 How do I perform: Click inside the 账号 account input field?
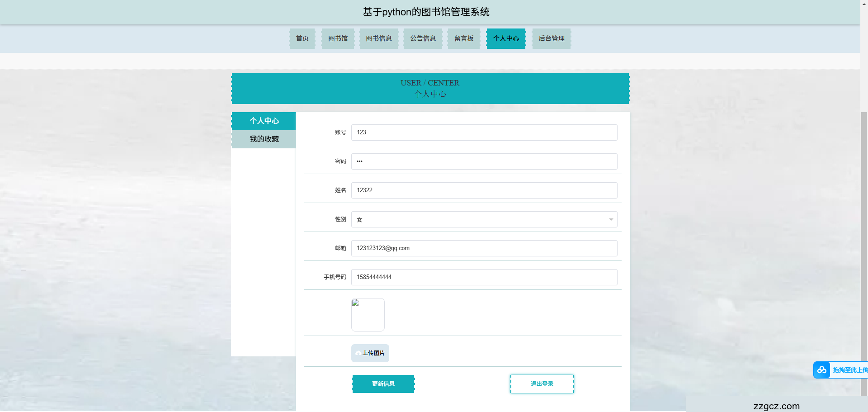pyautogui.click(x=484, y=133)
